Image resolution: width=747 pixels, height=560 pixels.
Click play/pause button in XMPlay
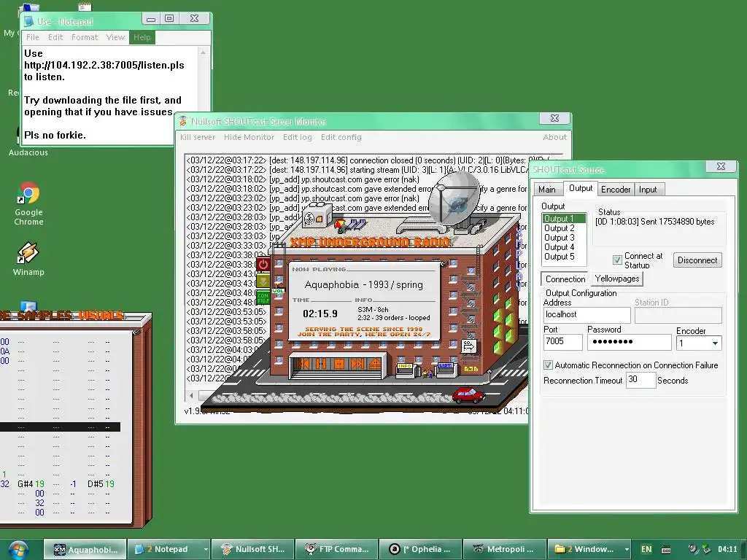[x=321, y=364]
